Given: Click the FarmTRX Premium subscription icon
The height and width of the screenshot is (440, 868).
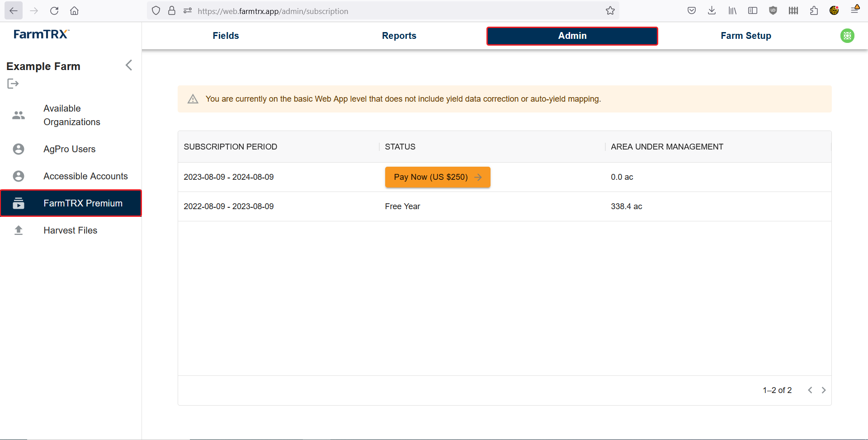Looking at the screenshot, I should coord(19,203).
